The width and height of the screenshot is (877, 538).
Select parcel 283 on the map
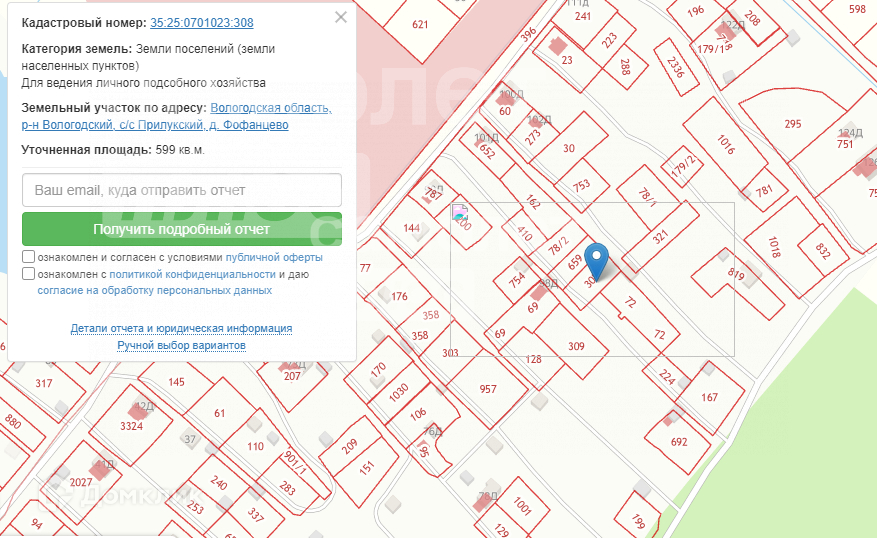(x=287, y=488)
